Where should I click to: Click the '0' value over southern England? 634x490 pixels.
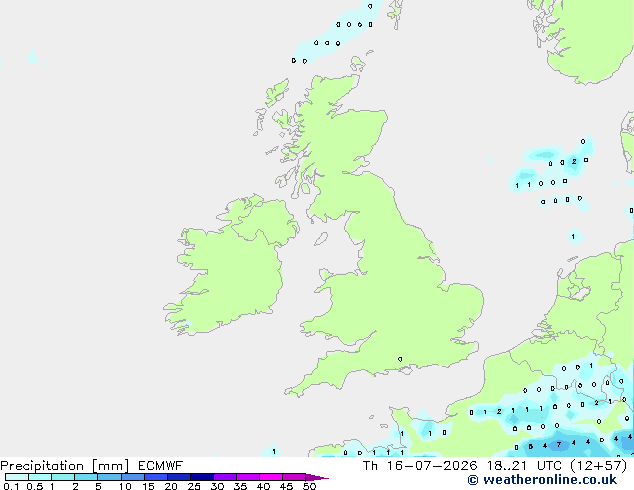click(400, 359)
